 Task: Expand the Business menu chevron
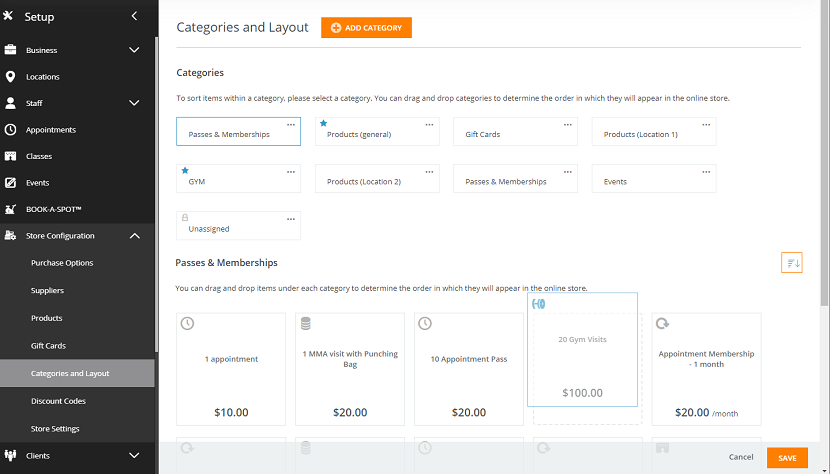pos(134,50)
